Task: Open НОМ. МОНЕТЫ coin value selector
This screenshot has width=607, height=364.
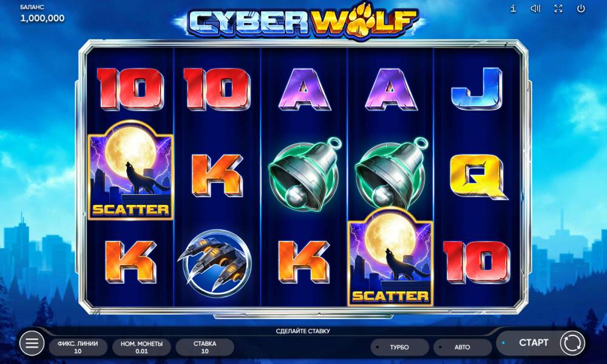Action: point(141,347)
